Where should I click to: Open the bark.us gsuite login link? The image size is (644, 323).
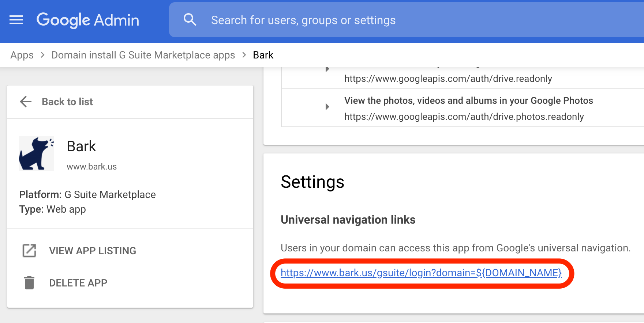[x=421, y=273]
